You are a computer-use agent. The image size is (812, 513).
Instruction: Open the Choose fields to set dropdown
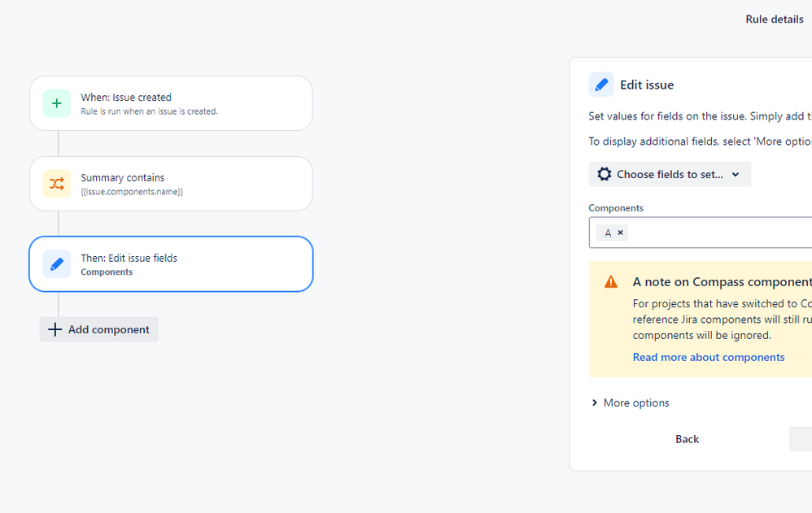coord(669,174)
